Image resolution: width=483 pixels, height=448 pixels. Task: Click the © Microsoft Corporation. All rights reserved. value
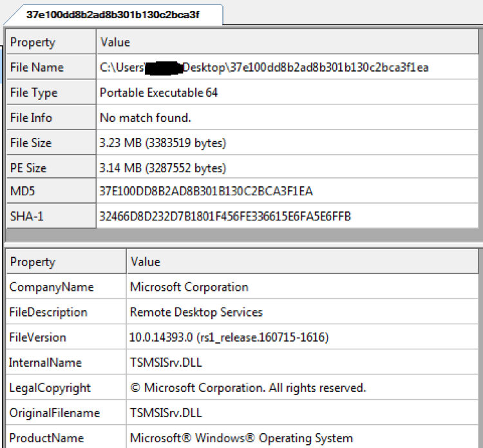(248, 387)
